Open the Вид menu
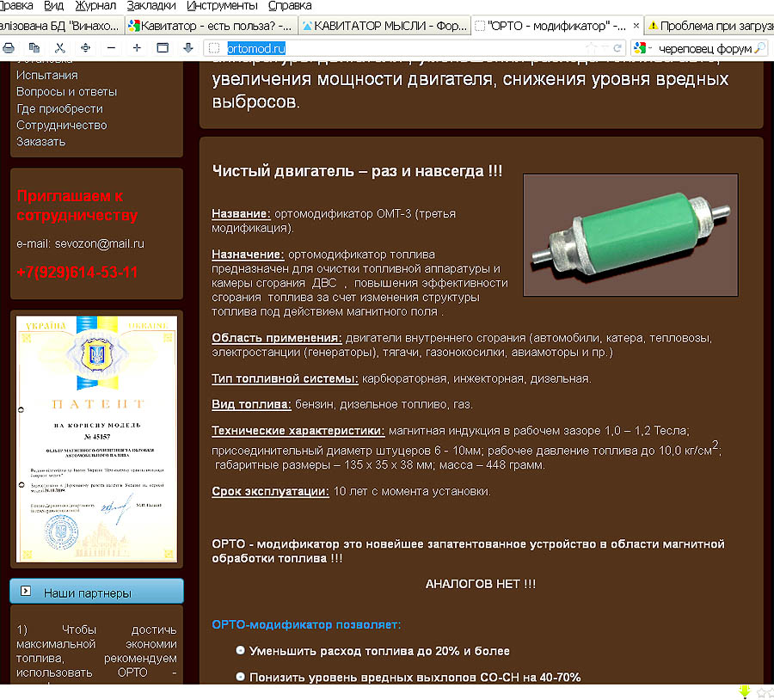Image resolution: width=774 pixels, height=700 pixels. (x=53, y=6)
